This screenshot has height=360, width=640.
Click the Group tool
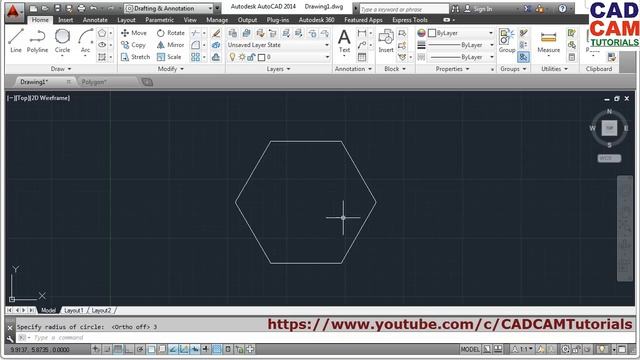click(507, 41)
